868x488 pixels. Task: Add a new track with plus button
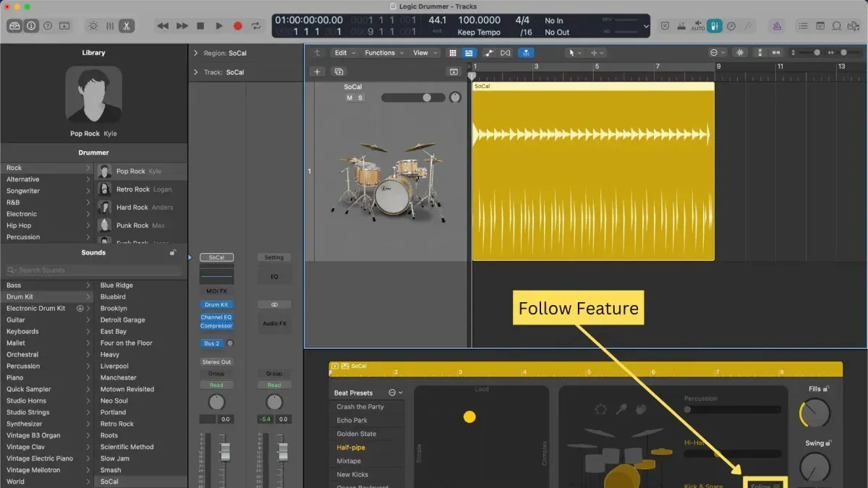[317, 72]
